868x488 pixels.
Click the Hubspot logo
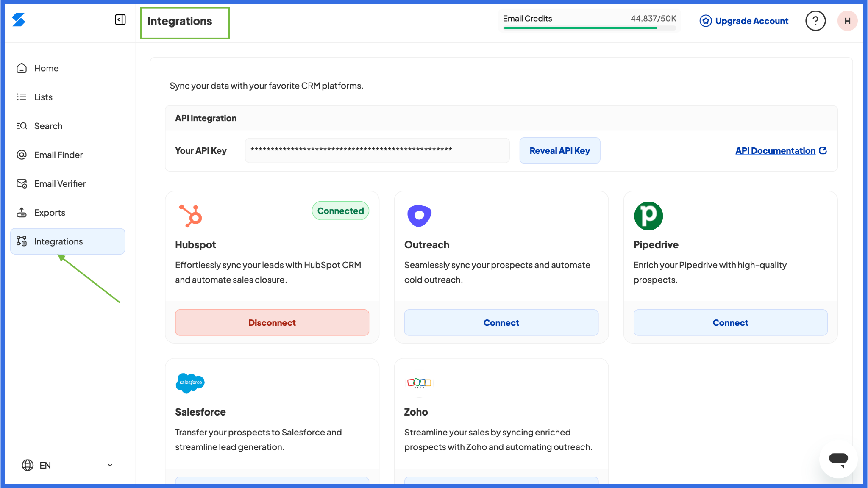[190, 216]
